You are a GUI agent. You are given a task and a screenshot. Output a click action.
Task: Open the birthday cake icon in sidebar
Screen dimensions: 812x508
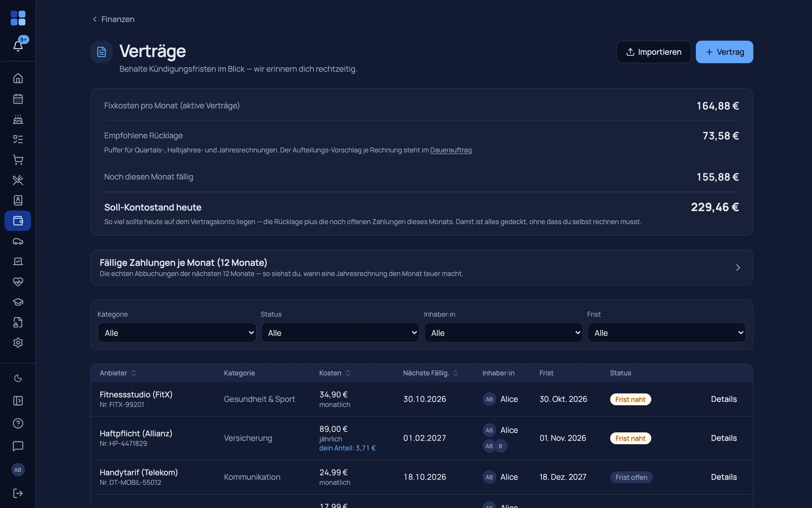[18, 119]
